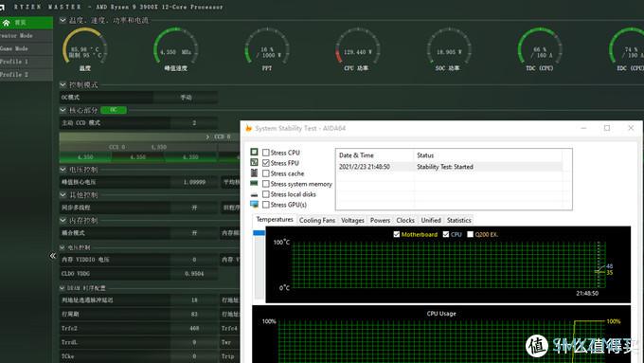Click the first green core speed bar 4,350
This screenshot has height=363, width=644.
click(85, 157)
